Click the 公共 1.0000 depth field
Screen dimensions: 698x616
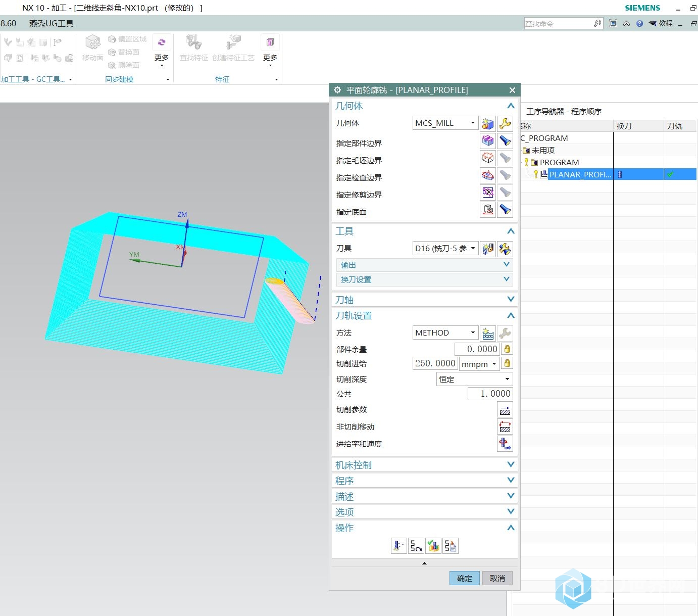(x=490, y=394)
